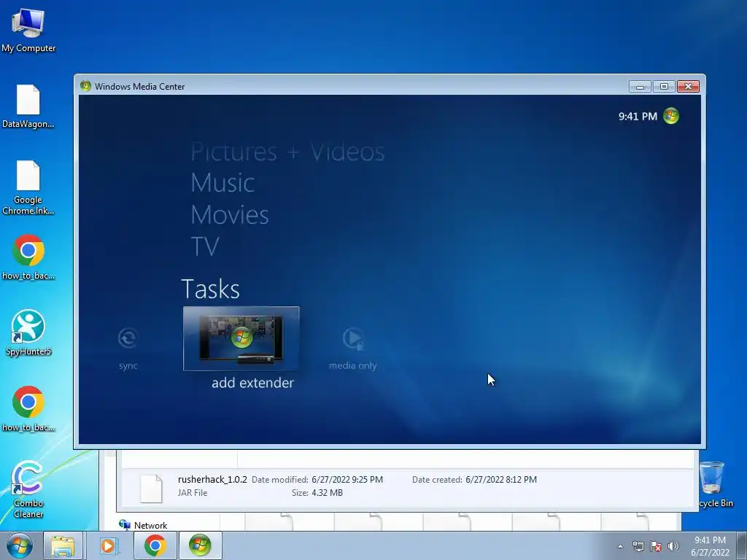Open Windows Media Player taskbar icon
Image resolution: width=747 pixels, height=560 pixels.
(109, 545)
